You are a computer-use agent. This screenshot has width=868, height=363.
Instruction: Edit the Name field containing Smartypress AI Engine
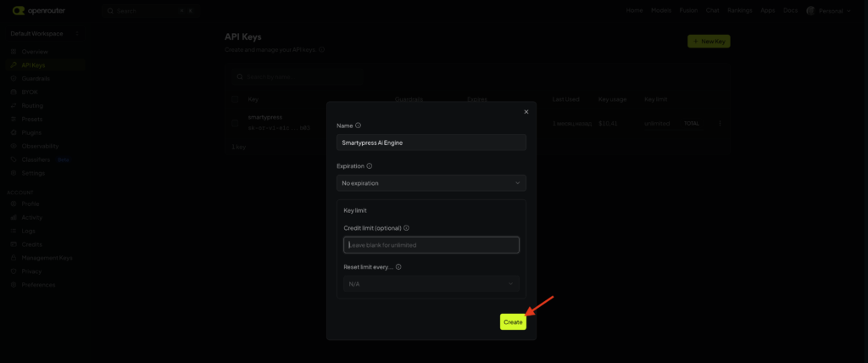pyautogui.click(x=431, y=142)
